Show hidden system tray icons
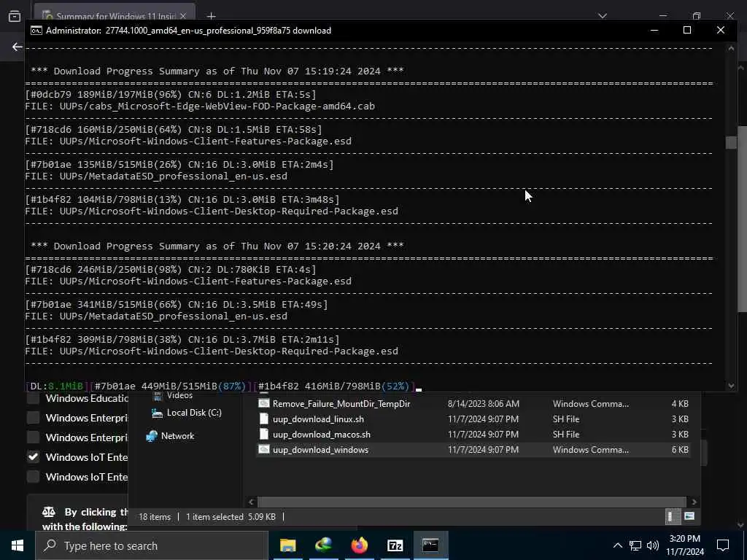The image size is (747, 560). (617, 545)
